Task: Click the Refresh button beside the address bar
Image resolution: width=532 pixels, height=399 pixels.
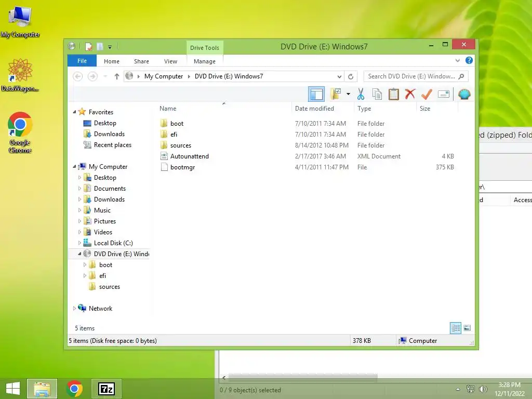Action: (351, 76)
